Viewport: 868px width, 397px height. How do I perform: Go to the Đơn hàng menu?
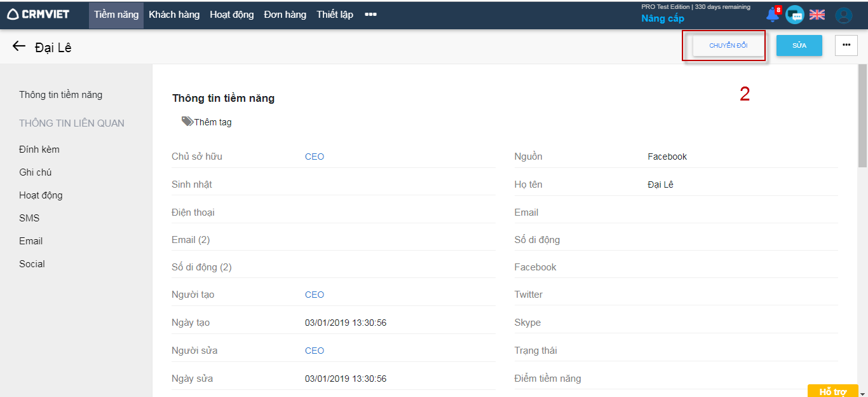[x=285, y=15]
